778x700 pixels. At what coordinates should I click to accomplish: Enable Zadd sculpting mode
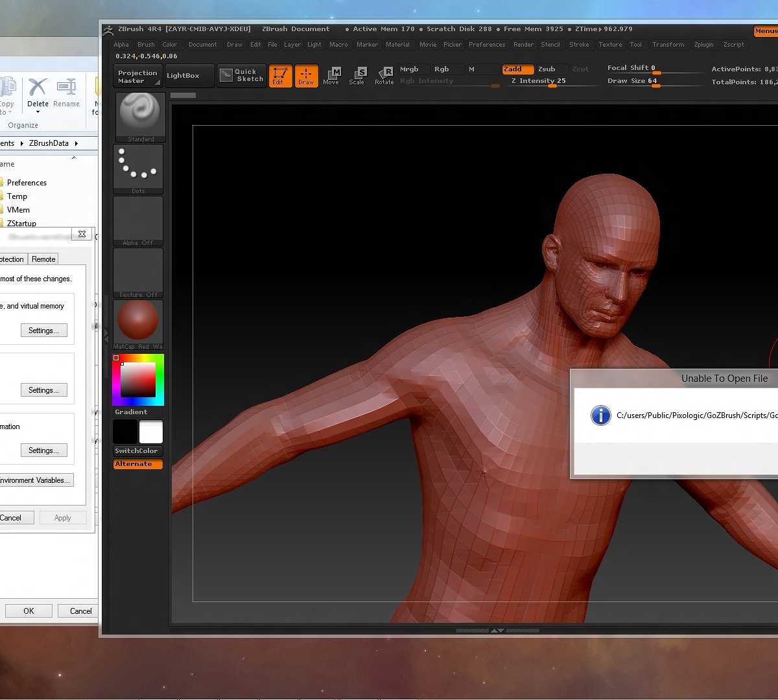point(518,69)
